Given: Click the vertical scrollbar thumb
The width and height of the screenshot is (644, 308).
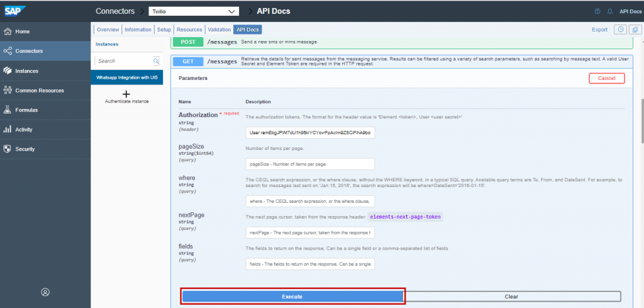Looking at the screenshot, I should coord(642,122).
